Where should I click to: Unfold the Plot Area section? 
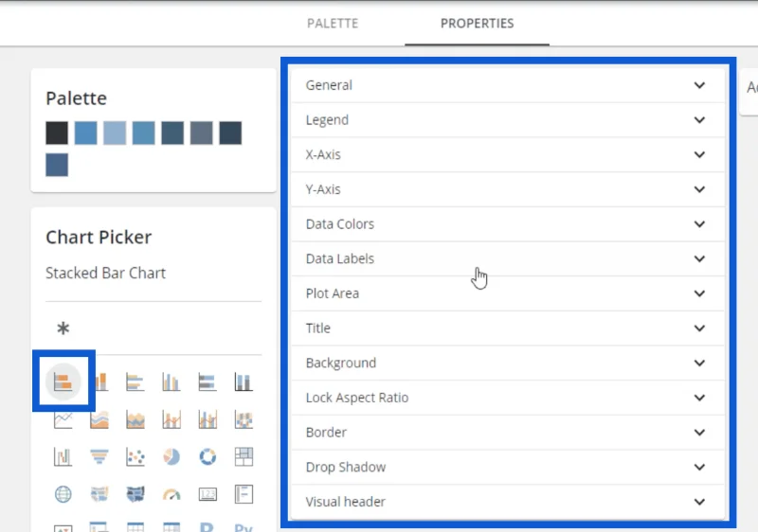coord(508,294)
